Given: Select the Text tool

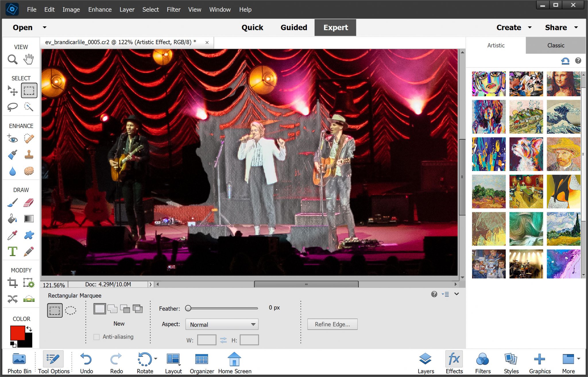Looking at the screenshot, I should (13, 251).
